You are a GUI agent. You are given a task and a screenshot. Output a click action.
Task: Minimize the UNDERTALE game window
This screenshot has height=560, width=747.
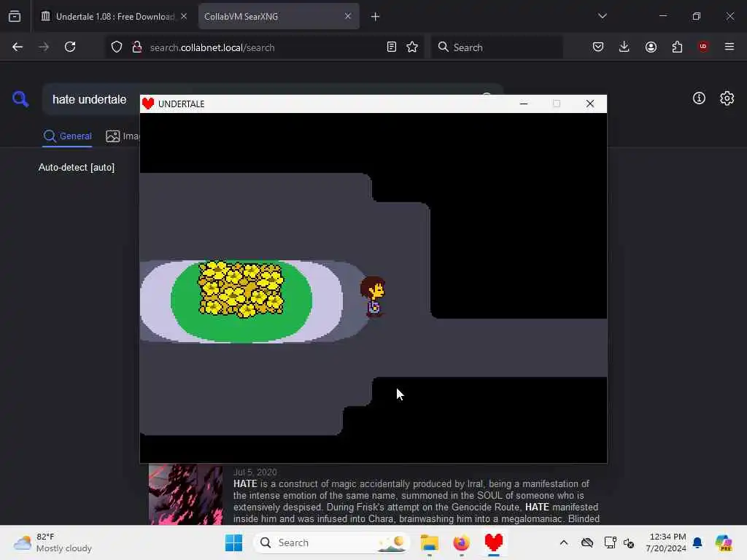click(x=524, y=104)
